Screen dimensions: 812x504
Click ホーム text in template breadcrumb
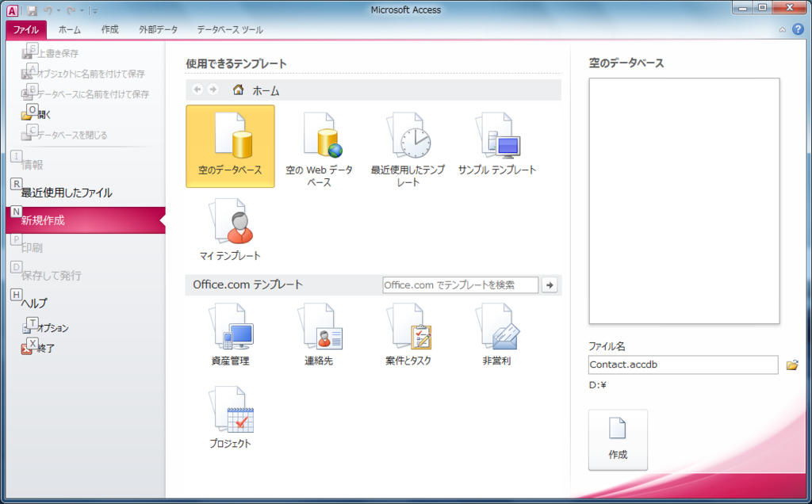pyautogui.click(x=266, y=91)
